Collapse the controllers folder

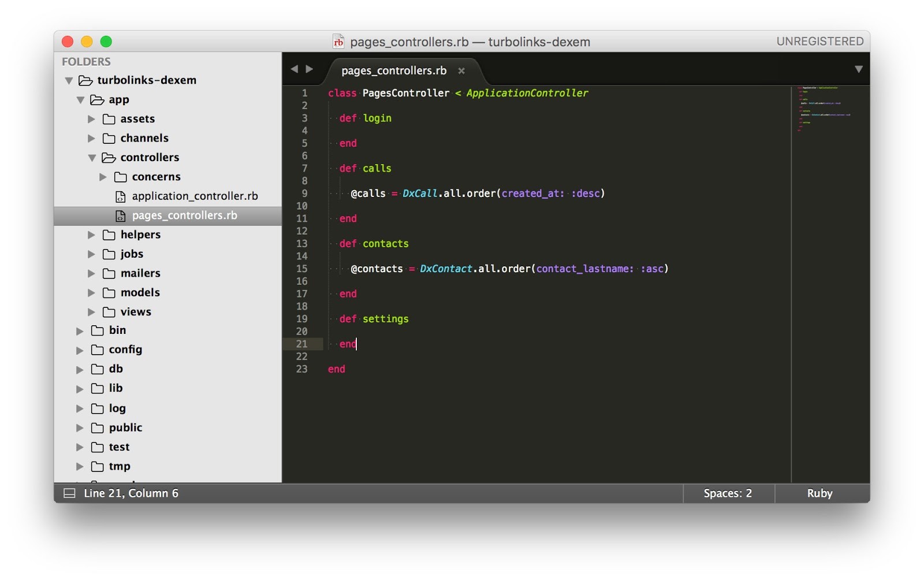click(x=92, y=158)
